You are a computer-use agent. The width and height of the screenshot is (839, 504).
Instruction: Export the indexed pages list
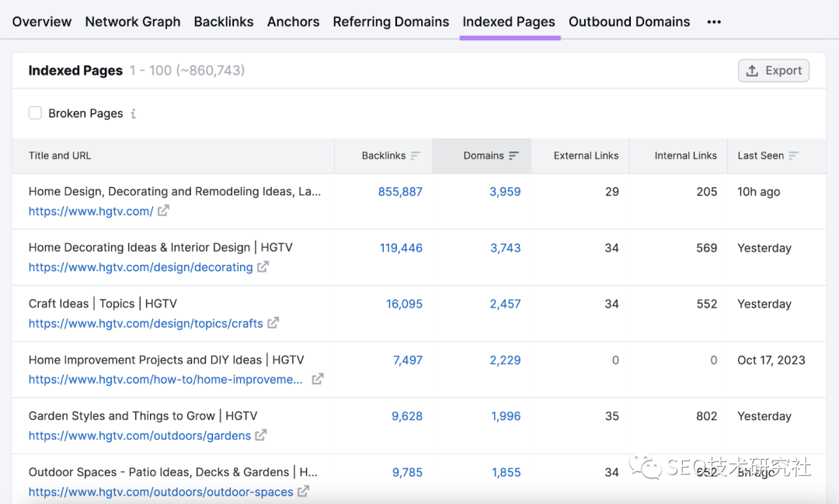[x=774, y=71]
